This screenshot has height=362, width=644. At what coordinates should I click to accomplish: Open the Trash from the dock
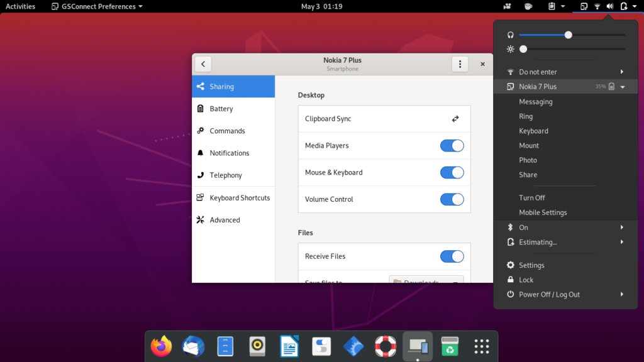(x=450, y=346)
